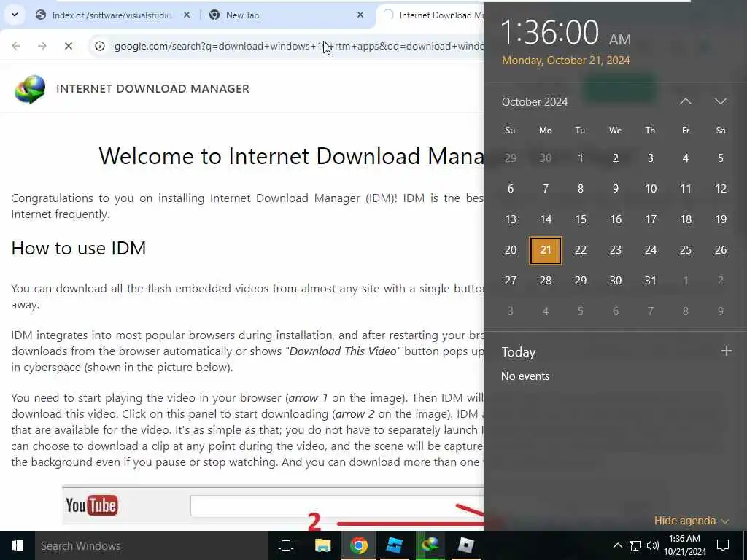Select October 23 in calendar
The width and height of the screenshot is (747, 560).
point(616,250)
